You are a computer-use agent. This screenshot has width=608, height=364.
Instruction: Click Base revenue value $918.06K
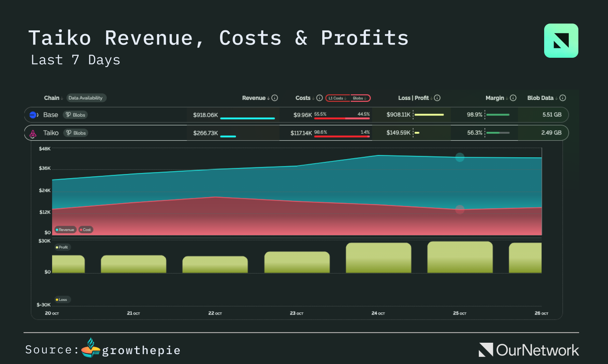click(x=205, y=115)
